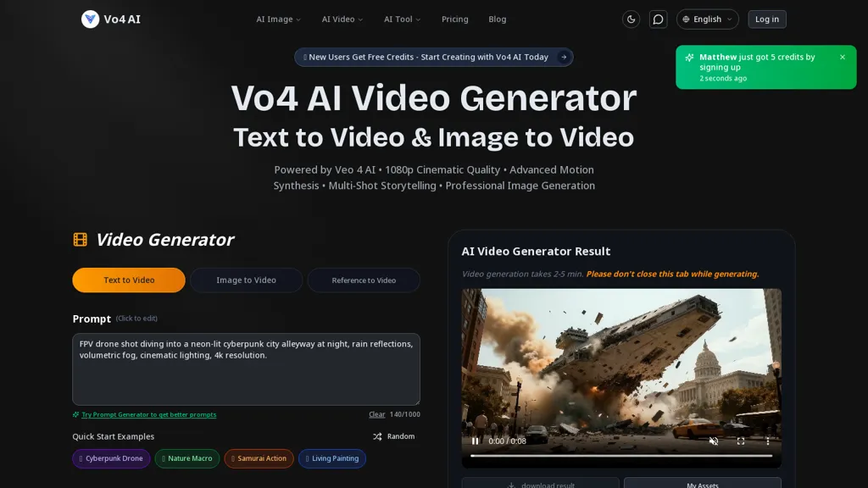Pick the Nature Macro example
The height and width of the screenshot is (488, 868).
[x=187, y=458]
